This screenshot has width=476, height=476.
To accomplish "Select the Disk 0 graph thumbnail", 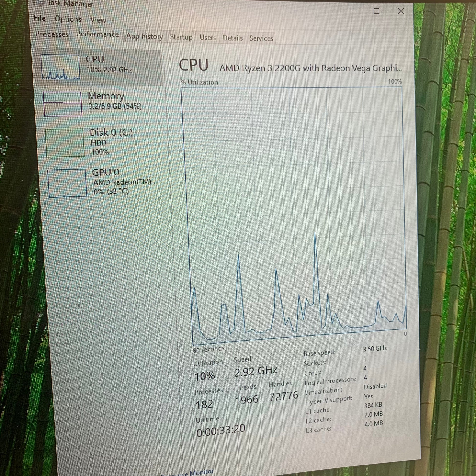I will coord(65,142).
